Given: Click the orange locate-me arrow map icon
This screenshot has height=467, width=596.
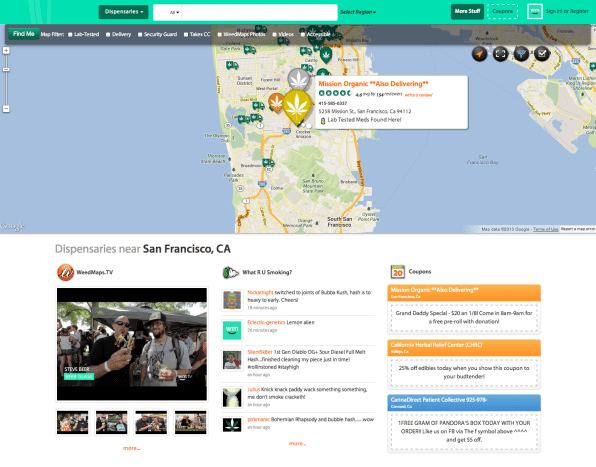Looking at the screenshot, I should click(480, 54).
